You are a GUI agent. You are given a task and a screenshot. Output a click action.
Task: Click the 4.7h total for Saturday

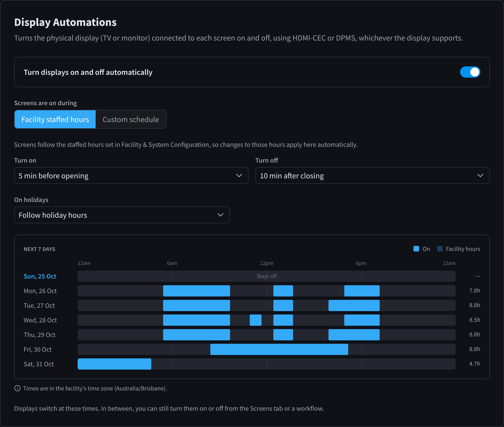[x=475, y=364]
